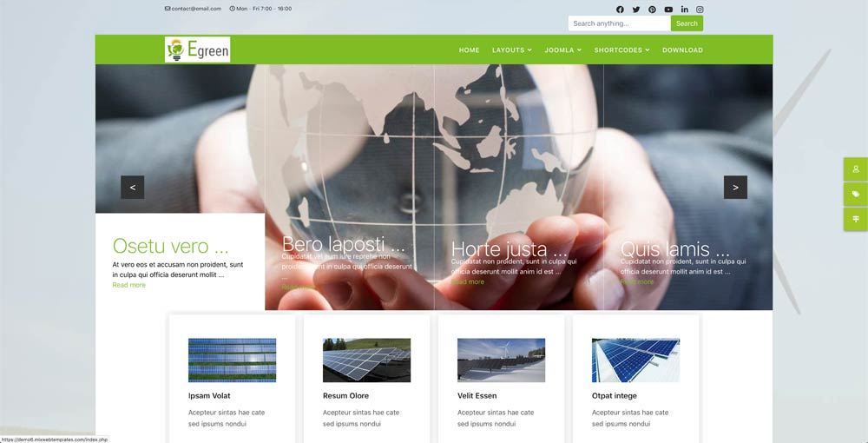
Task: Go to the next slide arrow
Action: (x=735, y=187)
